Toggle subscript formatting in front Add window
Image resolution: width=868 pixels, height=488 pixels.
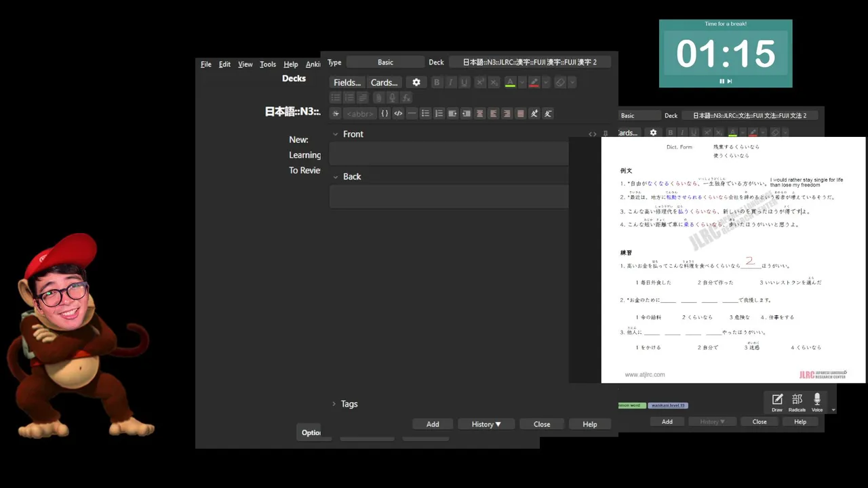494,82
